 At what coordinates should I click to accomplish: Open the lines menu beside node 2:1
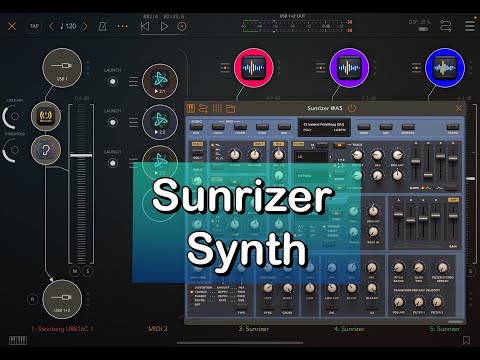coord(133,81)
